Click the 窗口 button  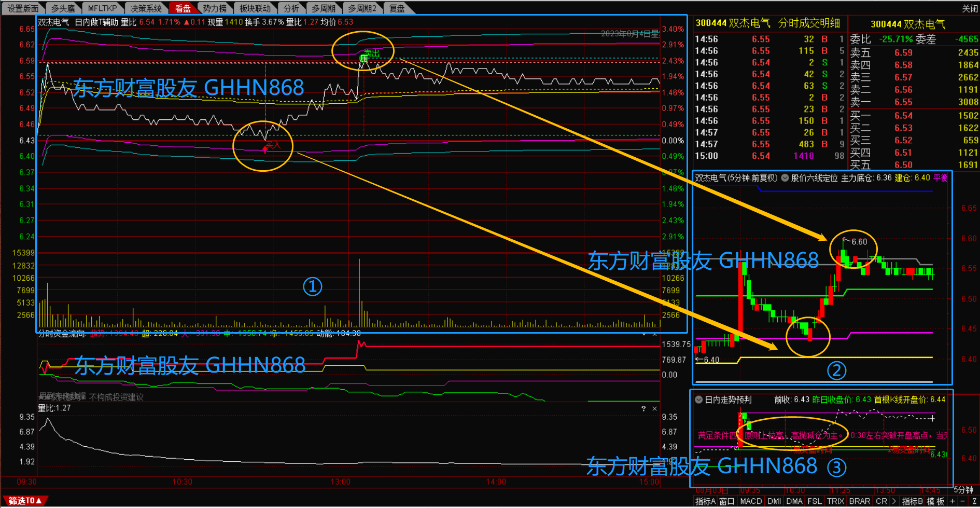[727, 501]
